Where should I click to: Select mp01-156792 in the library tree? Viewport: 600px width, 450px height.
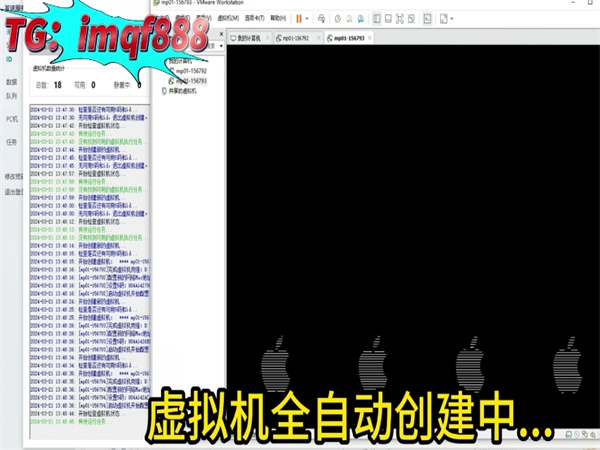[191, 72]
